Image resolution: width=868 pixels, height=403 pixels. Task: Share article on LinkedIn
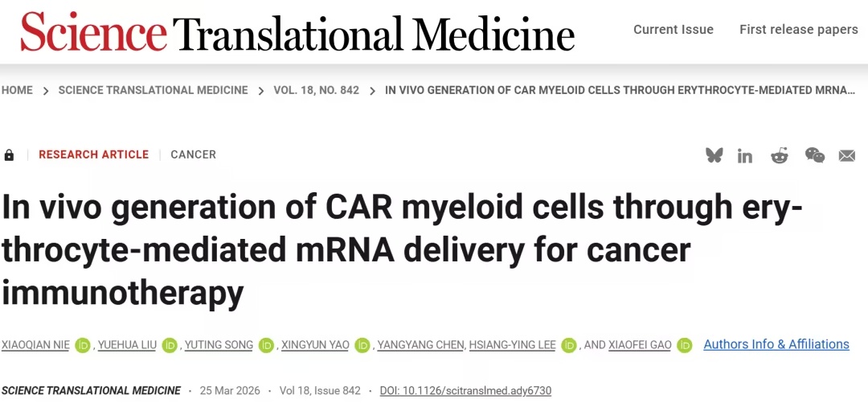745,155
